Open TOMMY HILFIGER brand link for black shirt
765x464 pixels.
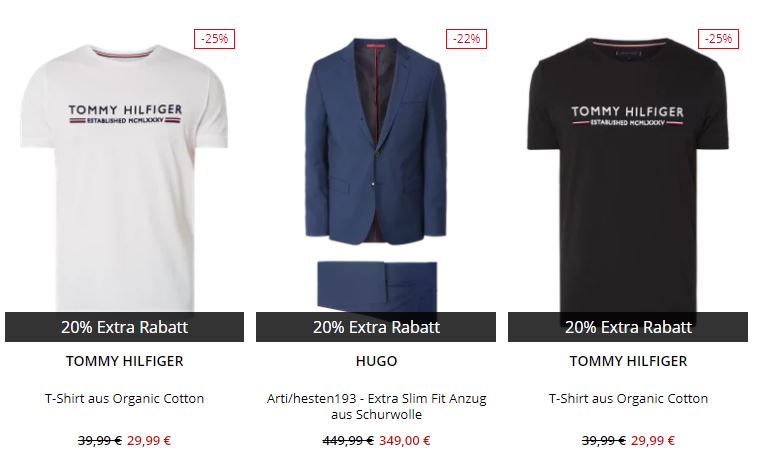click(x=628, y=361)
